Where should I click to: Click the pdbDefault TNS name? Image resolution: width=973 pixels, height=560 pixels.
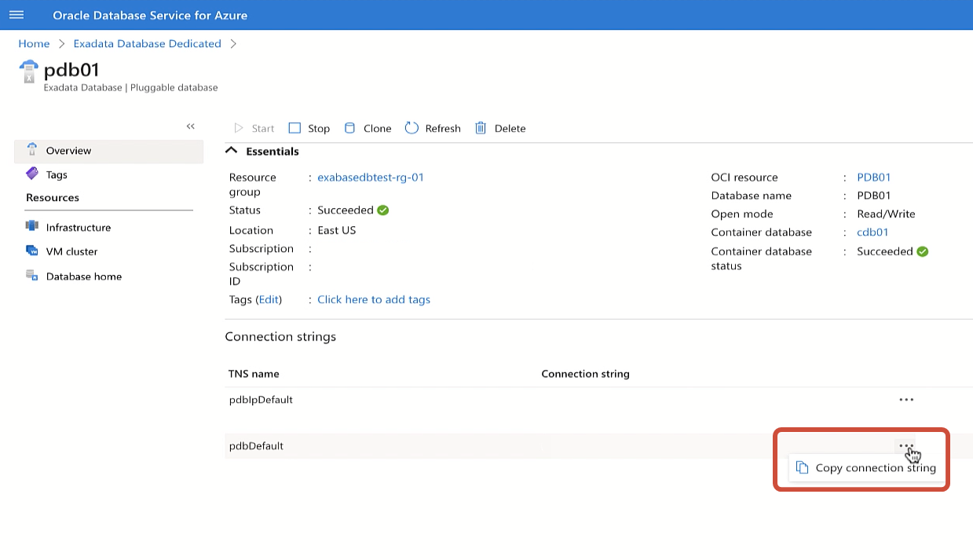[256, 445]
